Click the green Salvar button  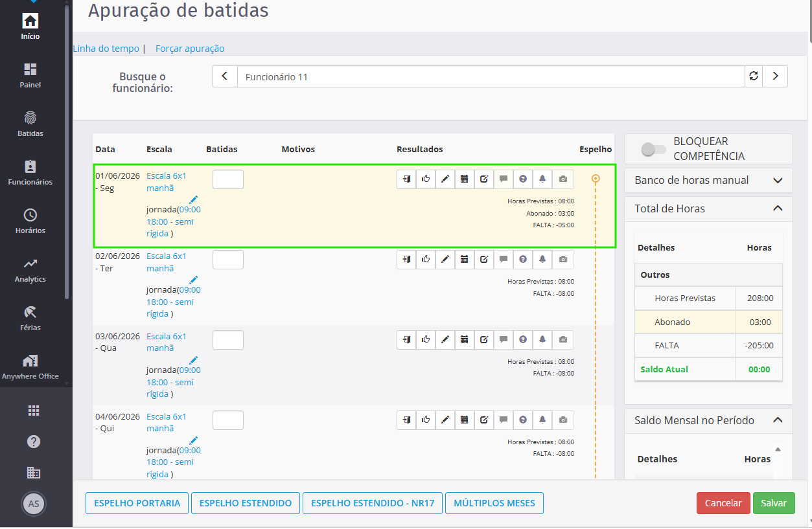[774, 503]
